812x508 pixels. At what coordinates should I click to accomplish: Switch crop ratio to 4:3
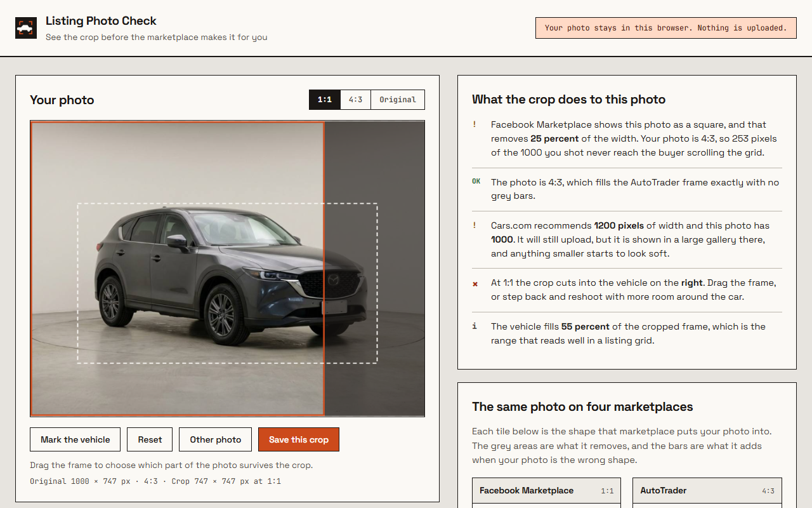356,100
